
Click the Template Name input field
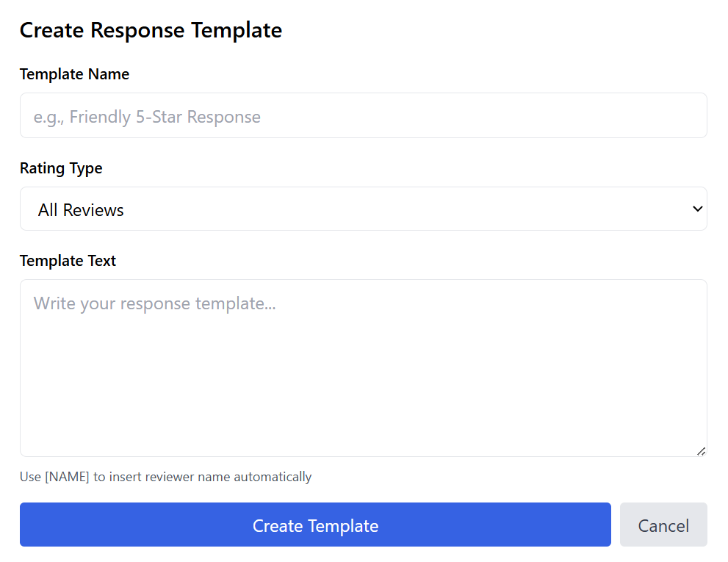pyautogui.click(x=363, y=116)
